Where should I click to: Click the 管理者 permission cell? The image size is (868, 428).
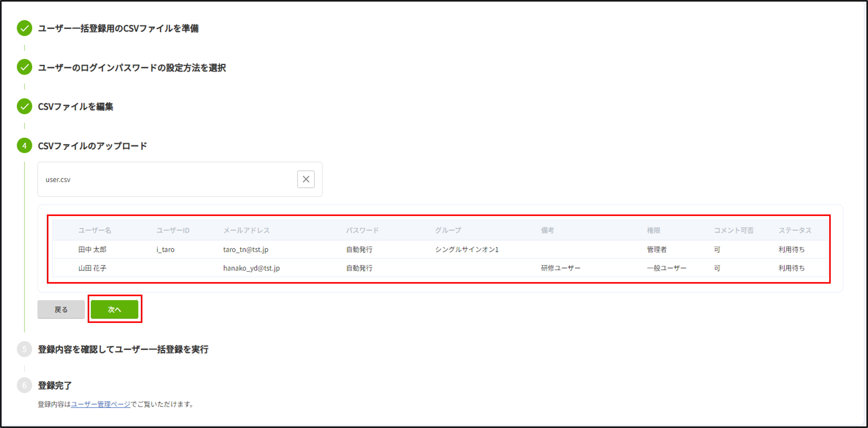point(657,249)
